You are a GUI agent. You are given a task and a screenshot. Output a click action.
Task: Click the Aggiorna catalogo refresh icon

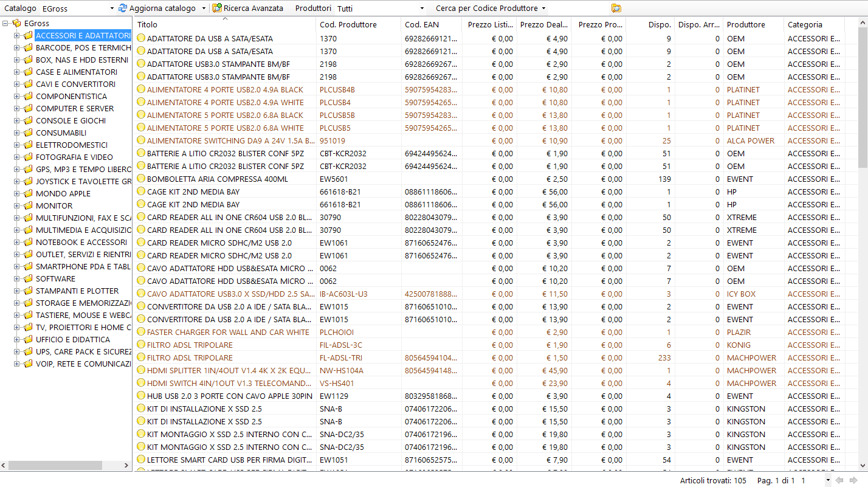[x=123, y=9]
